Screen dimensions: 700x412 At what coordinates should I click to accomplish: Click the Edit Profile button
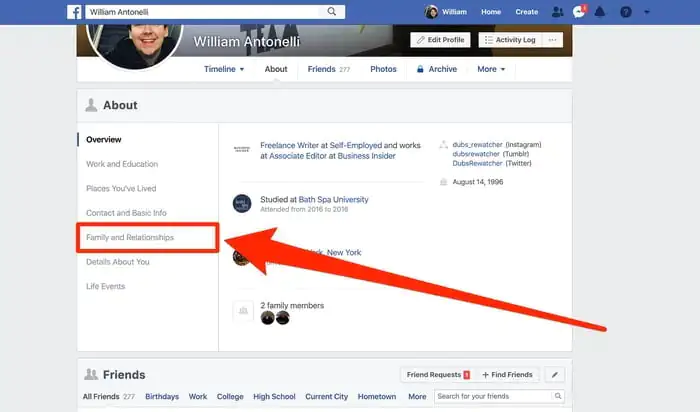440,40
